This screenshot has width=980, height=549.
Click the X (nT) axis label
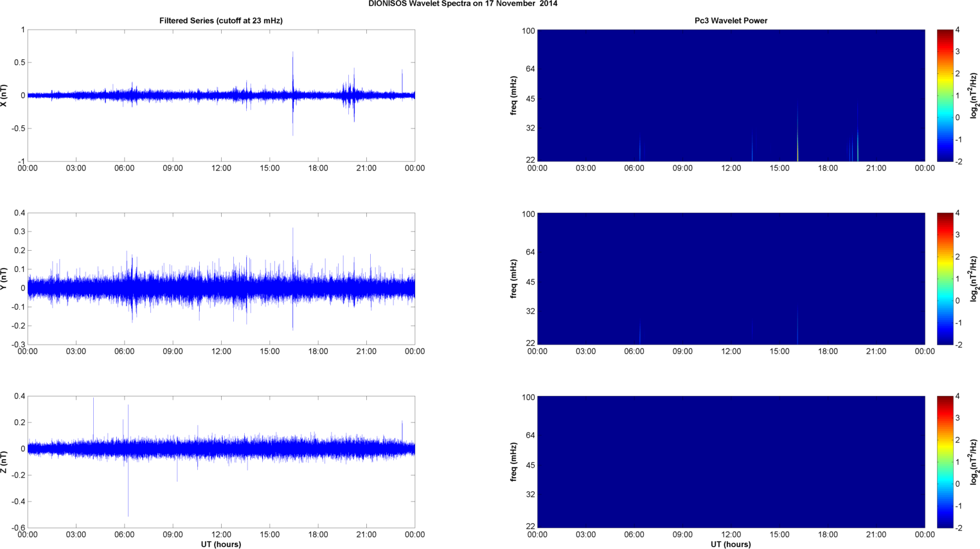(4, 95)
